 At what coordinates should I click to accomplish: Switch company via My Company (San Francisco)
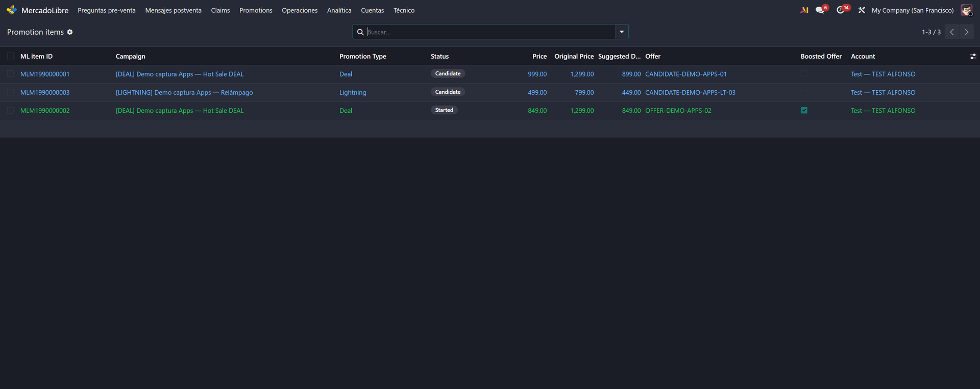pos(913,10)
